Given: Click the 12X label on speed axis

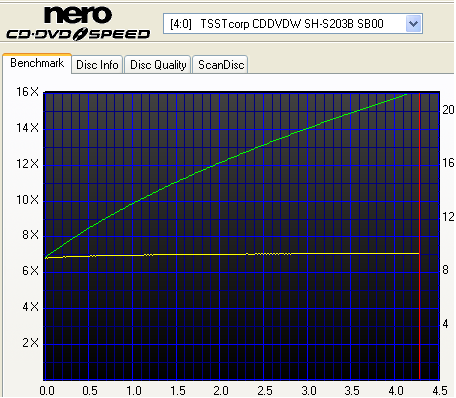Looking at the screenshot, I should pos(28,164).
